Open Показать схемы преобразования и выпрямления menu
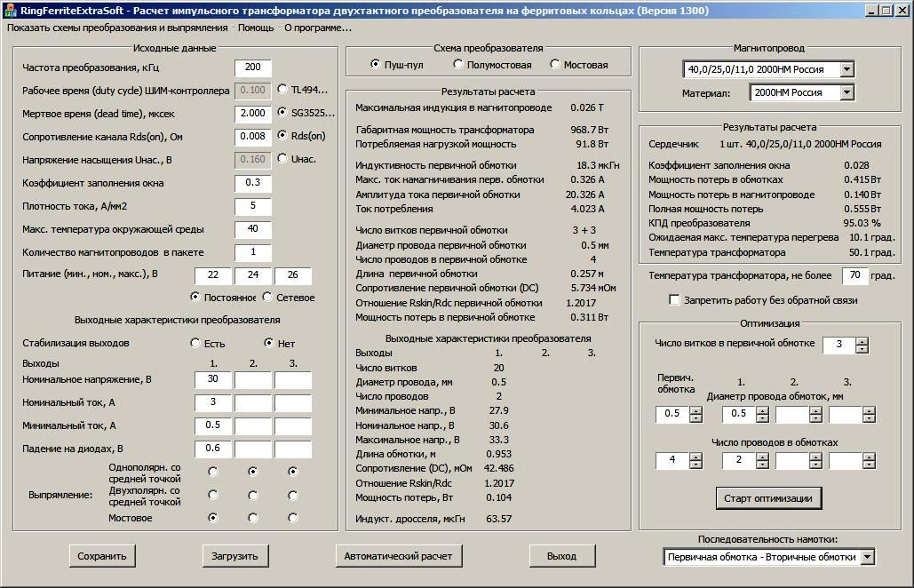 click(x=117, y=28)
